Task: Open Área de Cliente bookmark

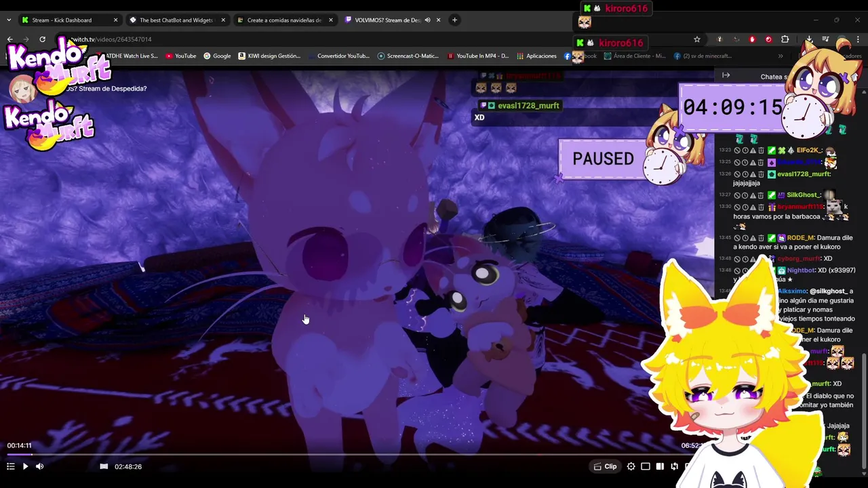Action: pyautogui.click(x=635, y=56)
